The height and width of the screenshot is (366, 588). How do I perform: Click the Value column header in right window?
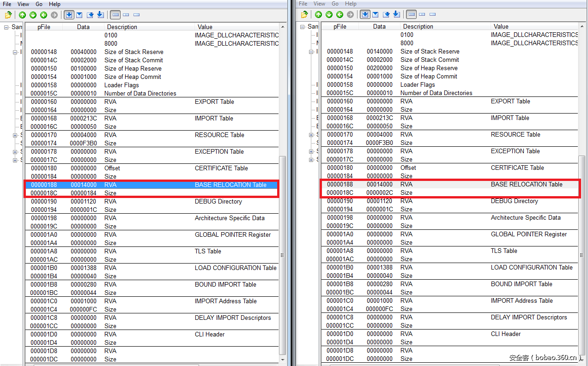coord(501,26)
